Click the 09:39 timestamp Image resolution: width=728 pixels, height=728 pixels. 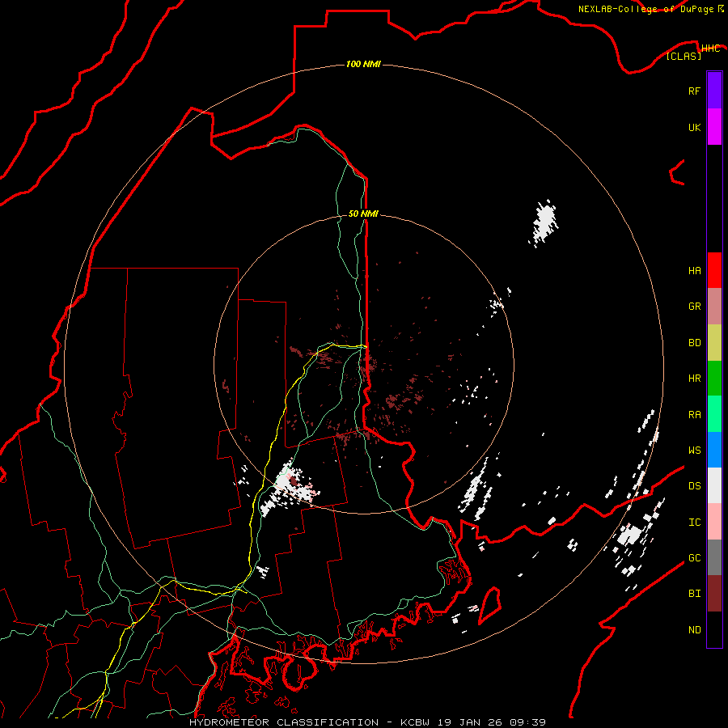tap(527, 722)
